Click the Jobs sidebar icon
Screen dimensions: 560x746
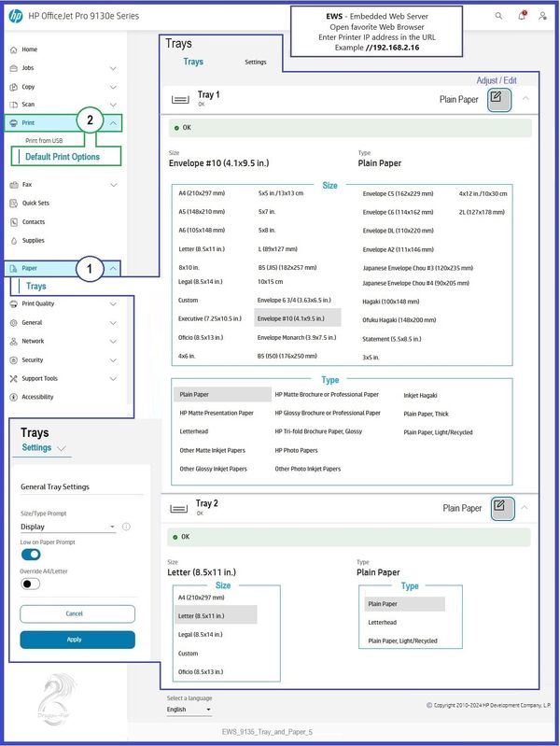(13, 68)
